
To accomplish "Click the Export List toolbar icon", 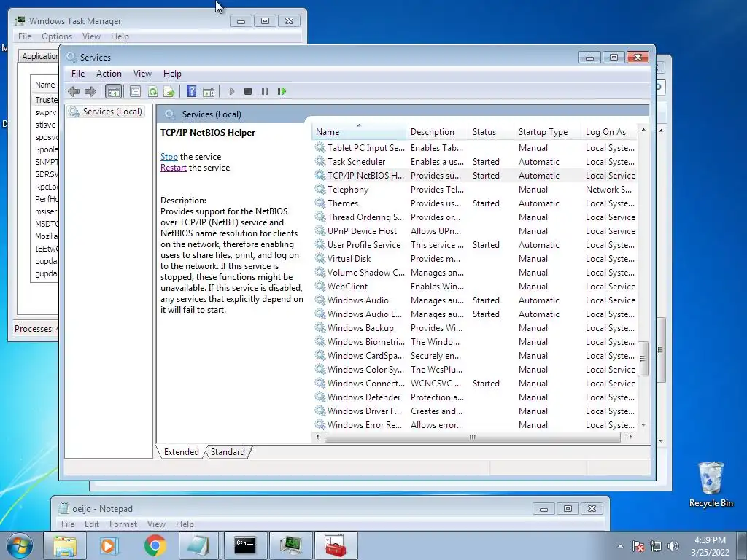I will pos(169,91).
